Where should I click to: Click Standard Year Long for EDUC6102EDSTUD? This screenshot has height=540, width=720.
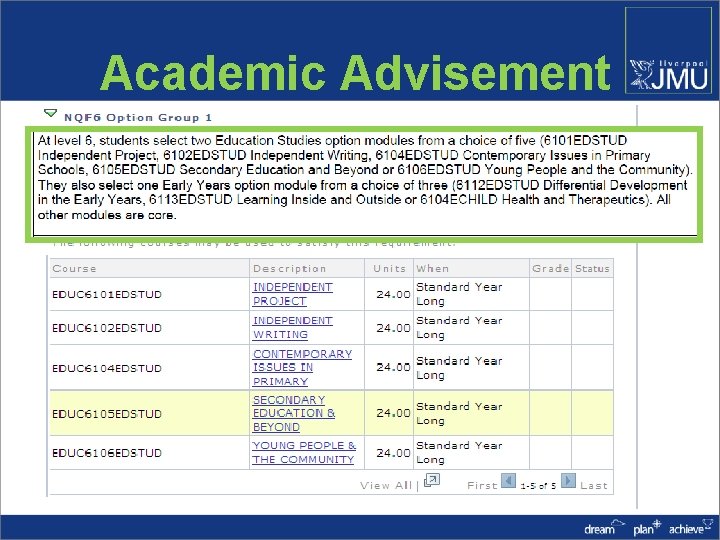tap(459, 327)
